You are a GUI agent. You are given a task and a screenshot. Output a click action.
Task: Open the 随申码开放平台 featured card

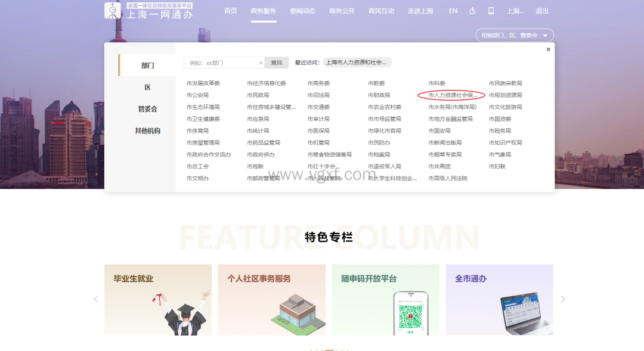coord(385,299)
